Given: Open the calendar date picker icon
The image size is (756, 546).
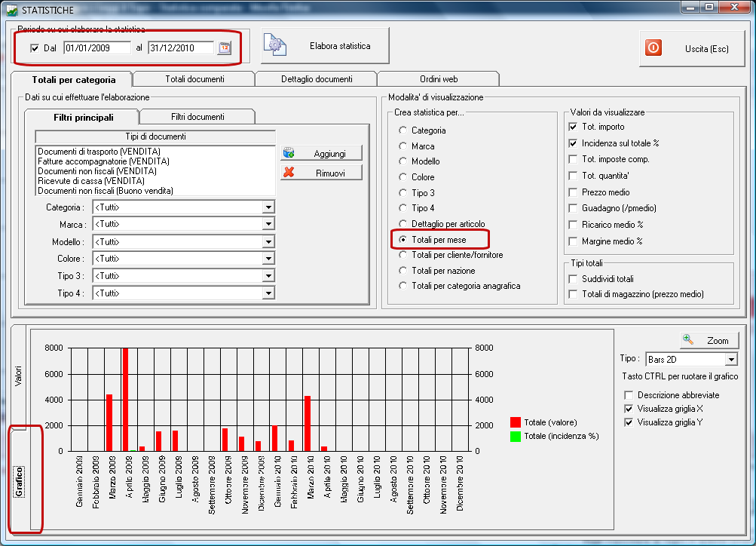Looking at the screenshot, I should click(225, 48).
